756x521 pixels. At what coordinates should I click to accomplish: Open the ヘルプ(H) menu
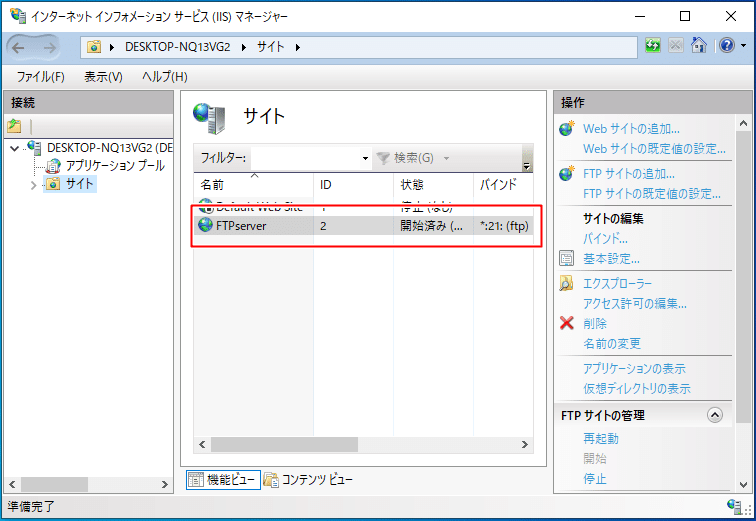coord(164,77)
